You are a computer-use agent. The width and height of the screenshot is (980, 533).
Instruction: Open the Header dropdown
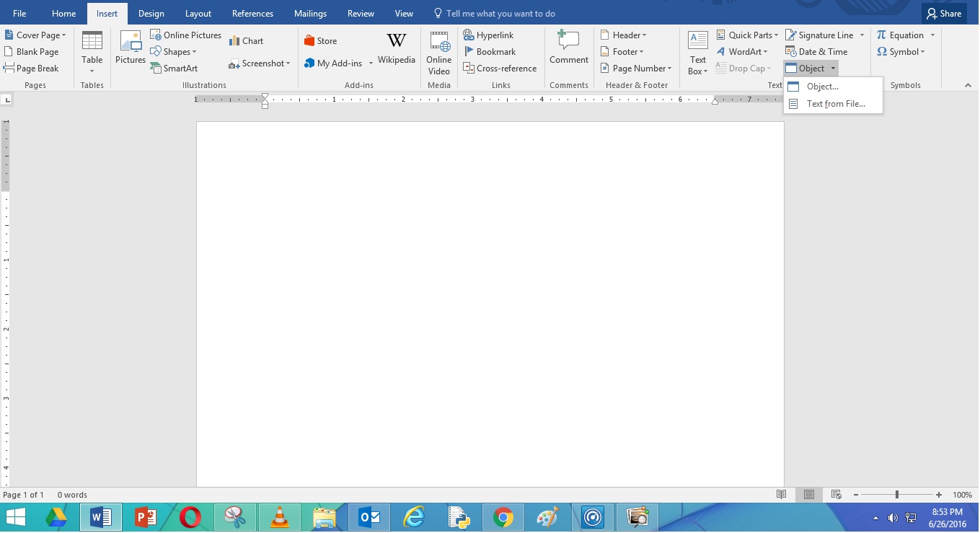click(623, 35)
